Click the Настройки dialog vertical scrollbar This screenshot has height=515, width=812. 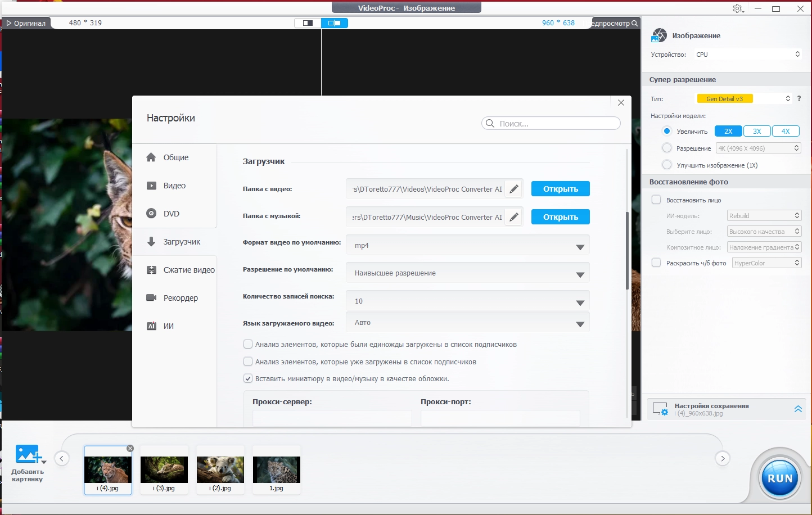(627, 251)
